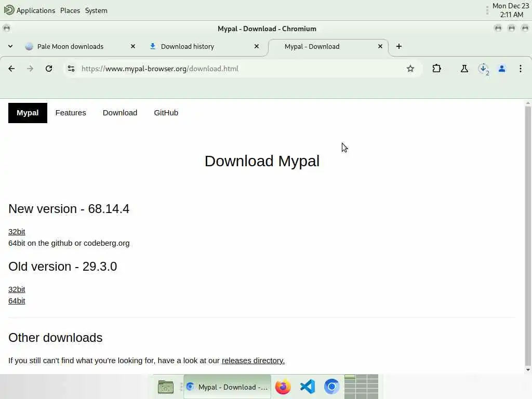
Task: Launch Firefox from the panel
Action: pos(283,387)
